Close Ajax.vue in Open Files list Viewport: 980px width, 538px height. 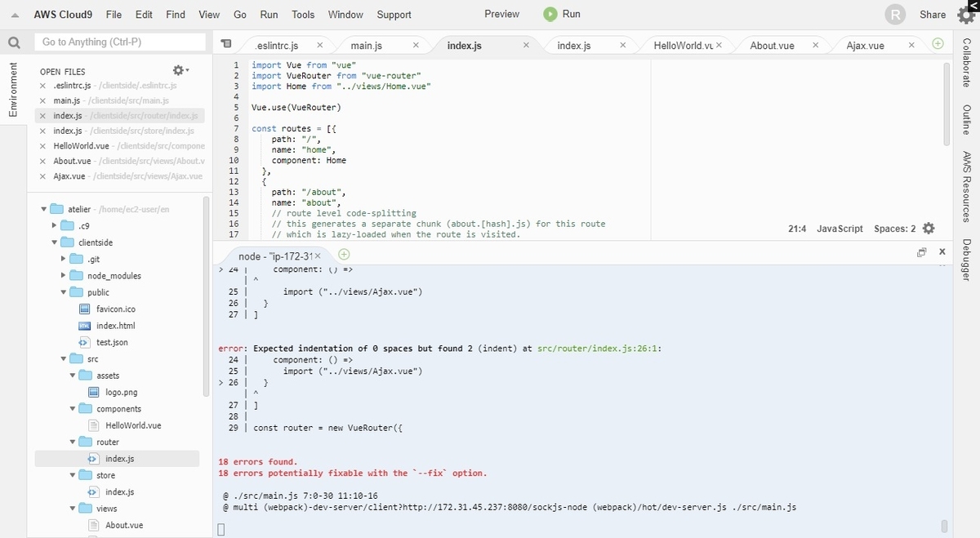click(x=43, y=176)
